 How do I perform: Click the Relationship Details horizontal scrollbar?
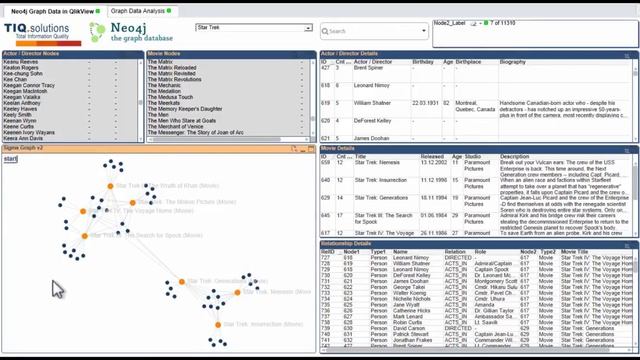click(477, 350)
